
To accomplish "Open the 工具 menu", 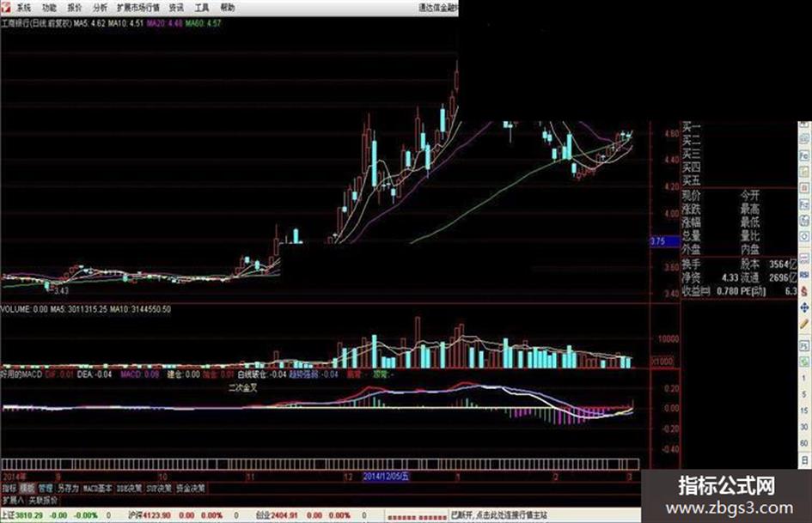I will click(201, 8).
